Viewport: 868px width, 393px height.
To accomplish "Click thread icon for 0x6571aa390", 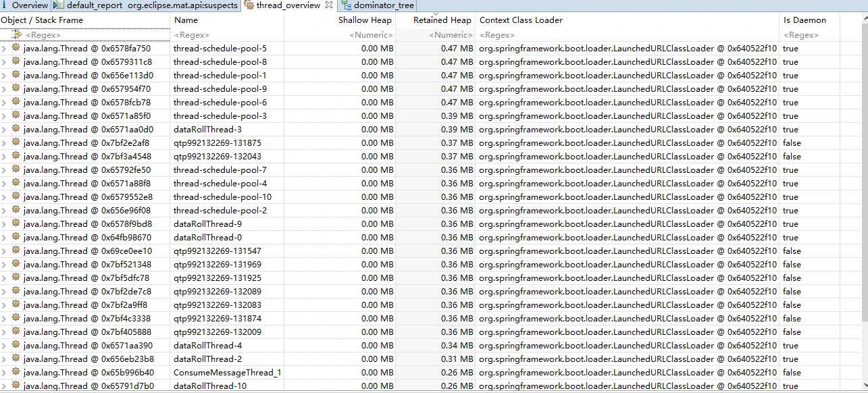I will 16,345.
